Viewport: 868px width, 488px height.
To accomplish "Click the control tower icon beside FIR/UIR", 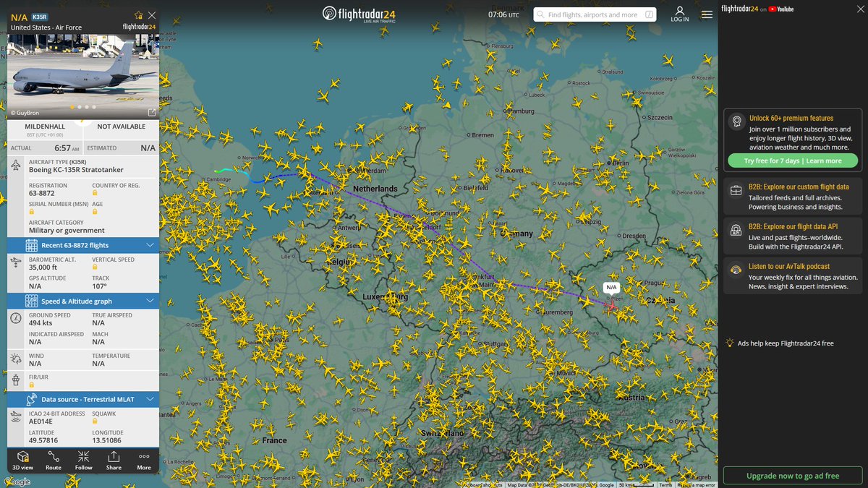I will point(16,380).
